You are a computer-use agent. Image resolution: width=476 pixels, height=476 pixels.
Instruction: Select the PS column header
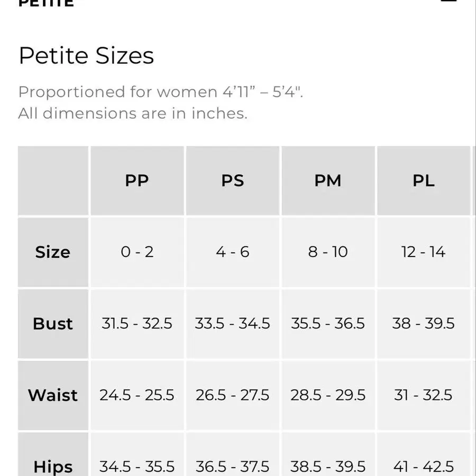pyautogui.click(x=233, y=181)
